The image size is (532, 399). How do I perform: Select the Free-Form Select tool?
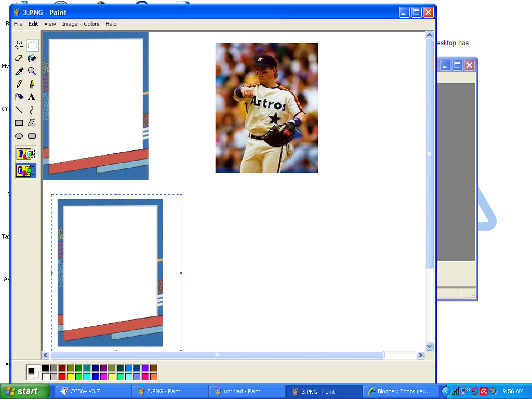[19, 45]
